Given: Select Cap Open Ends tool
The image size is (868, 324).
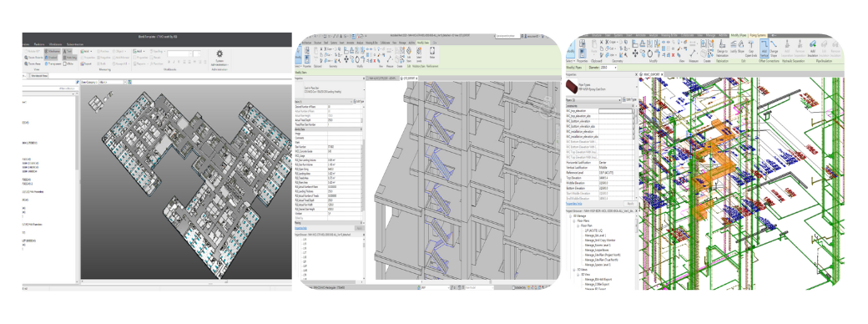Looking at the screenshot, I should (x=751, y=48).
